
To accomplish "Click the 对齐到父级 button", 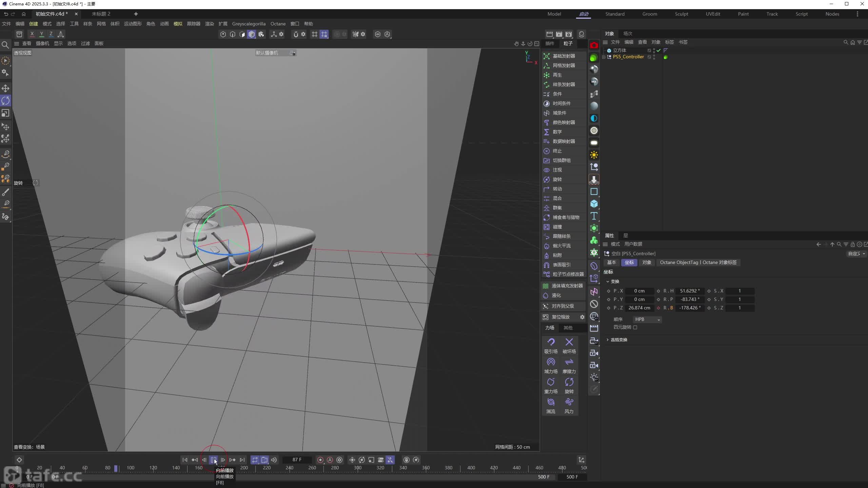I will tap(562, 306).
